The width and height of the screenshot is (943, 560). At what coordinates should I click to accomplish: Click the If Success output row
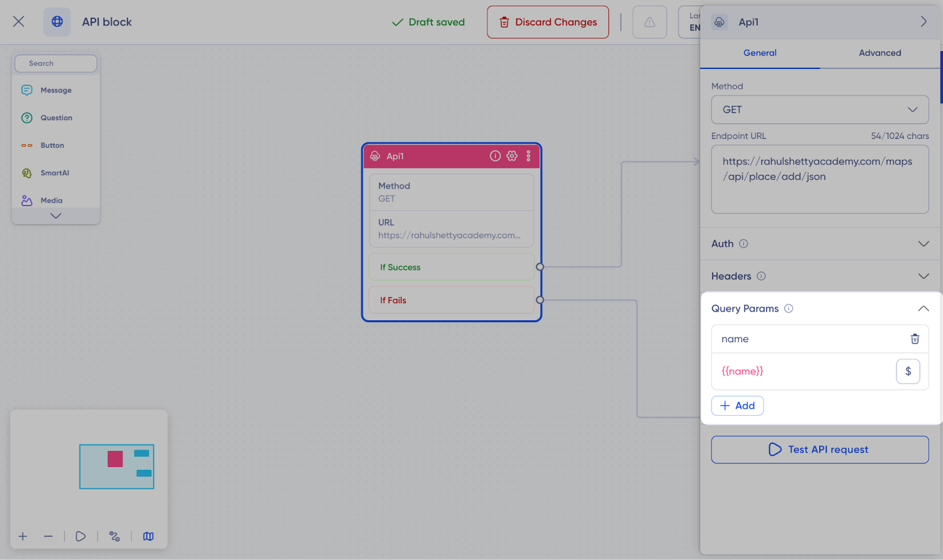[451, 267]
